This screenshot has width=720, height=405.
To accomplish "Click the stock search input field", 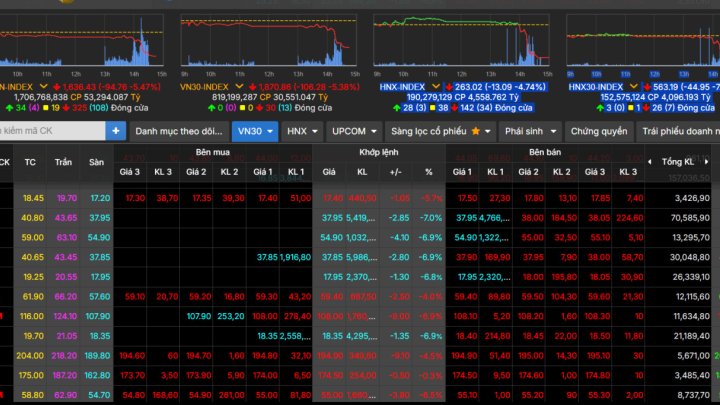I will 50,131.
